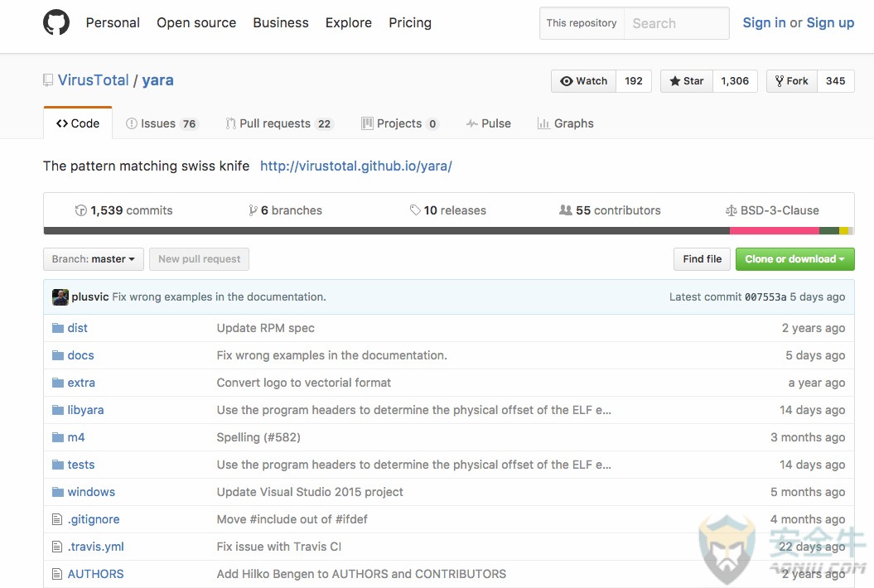Open Open source in top navigation
This screenshot has width=874, height=588.
[196, 23]
